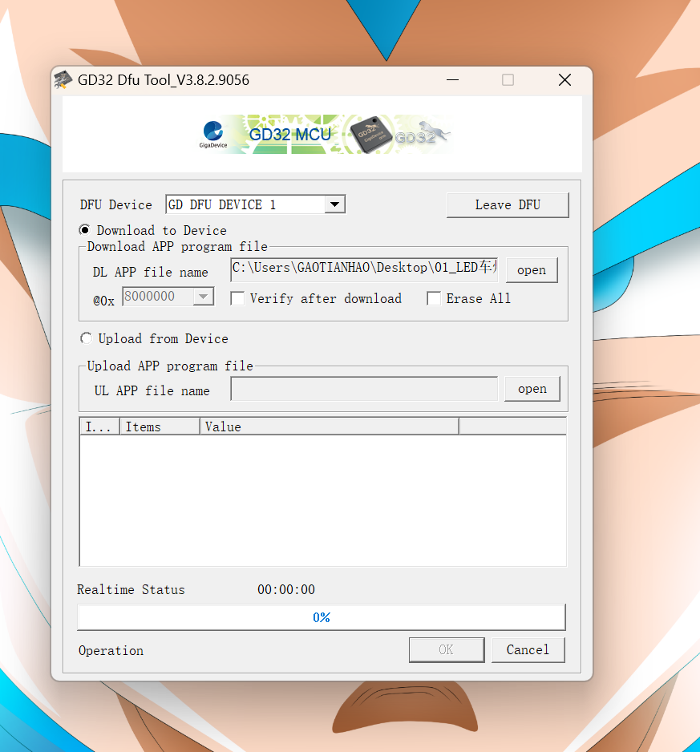Click into the DL APP file name field
Image resolution: width=700 pixels, height=752 pixels.
click(364, 269)
